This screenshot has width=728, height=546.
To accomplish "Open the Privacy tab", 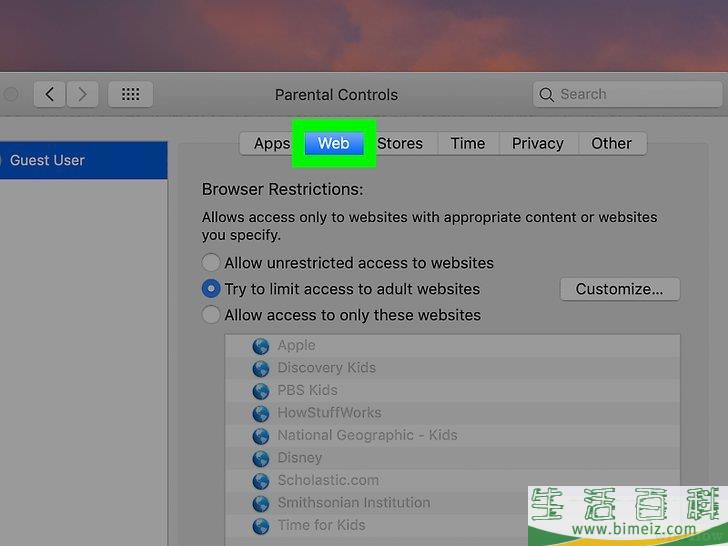I will pos(538,144).
